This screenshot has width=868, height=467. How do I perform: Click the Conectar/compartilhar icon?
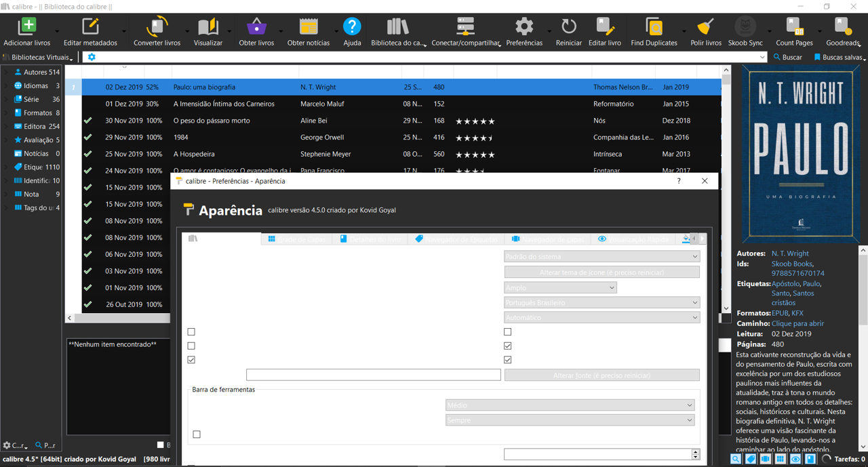465,27
